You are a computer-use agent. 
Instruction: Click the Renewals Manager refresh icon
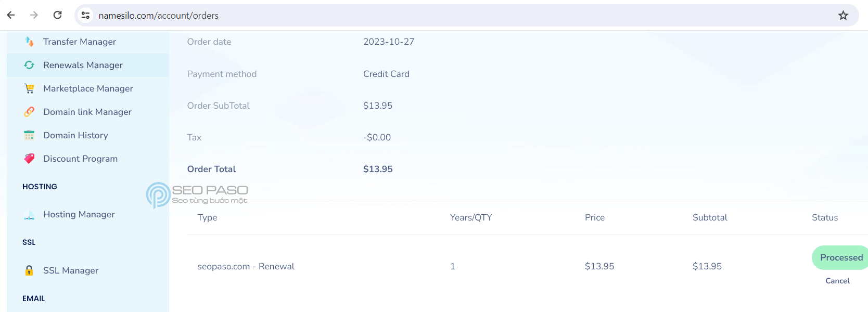[29, 65]
